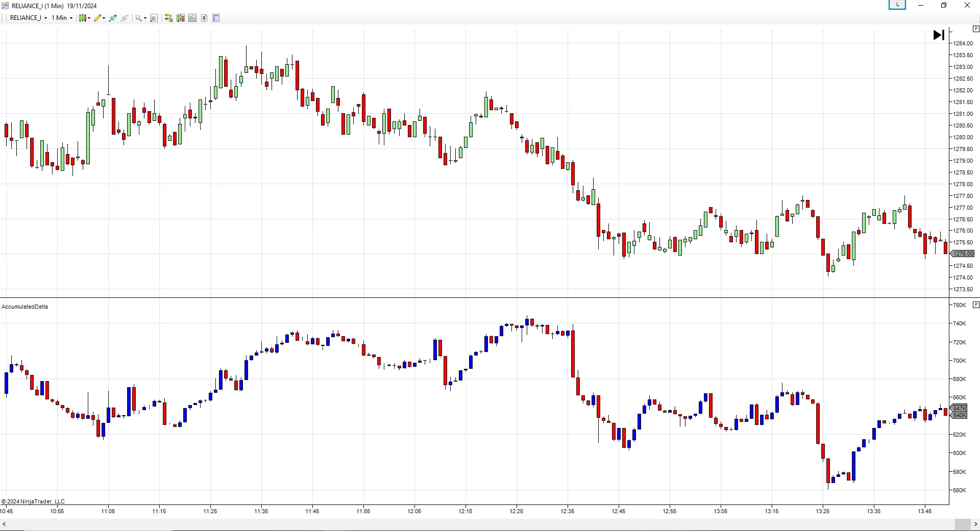Click the 10:45 time axis label
Viewport: 980px width, 531px height.
(x=7, y=511)
